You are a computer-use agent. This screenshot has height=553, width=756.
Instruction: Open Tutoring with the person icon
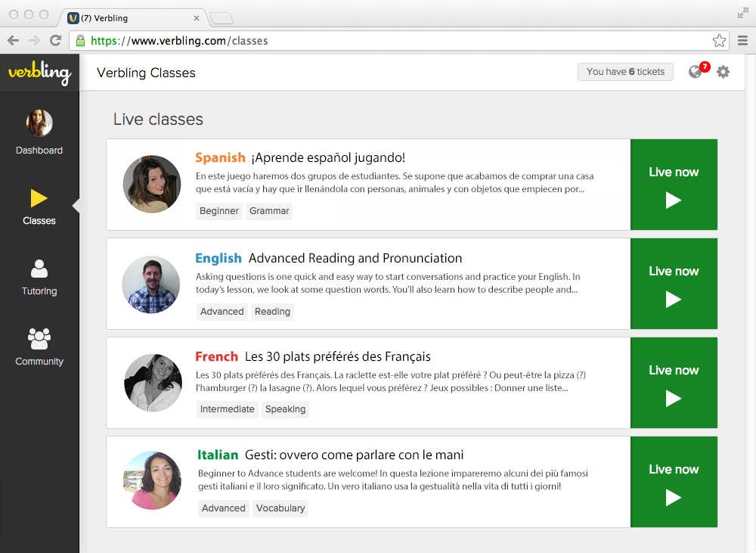[39, 269]
